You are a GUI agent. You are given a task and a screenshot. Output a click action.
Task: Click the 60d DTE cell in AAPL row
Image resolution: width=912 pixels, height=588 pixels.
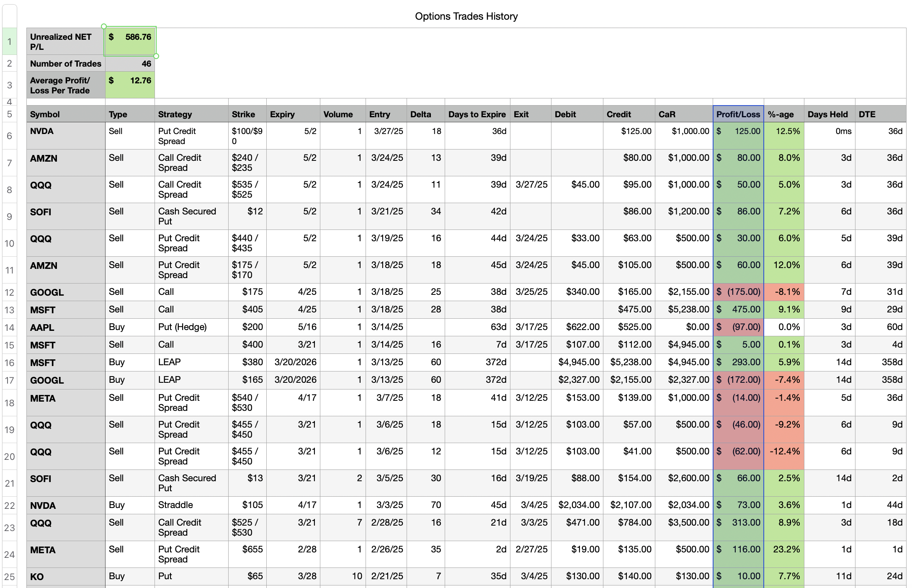(881, 327)
